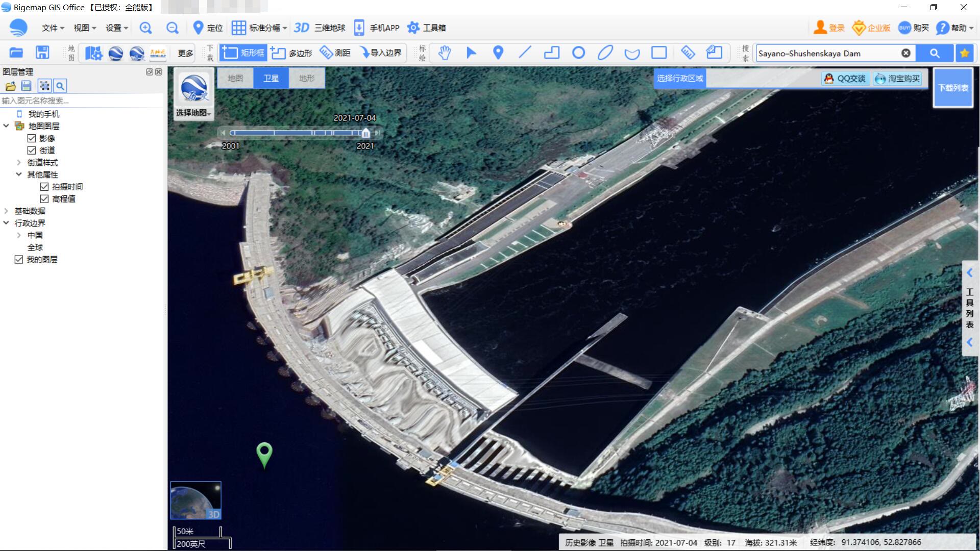This screenshot has width=980, height=551.
Task: Click the blue search magnifier button
Action: (x=934, y=53)
